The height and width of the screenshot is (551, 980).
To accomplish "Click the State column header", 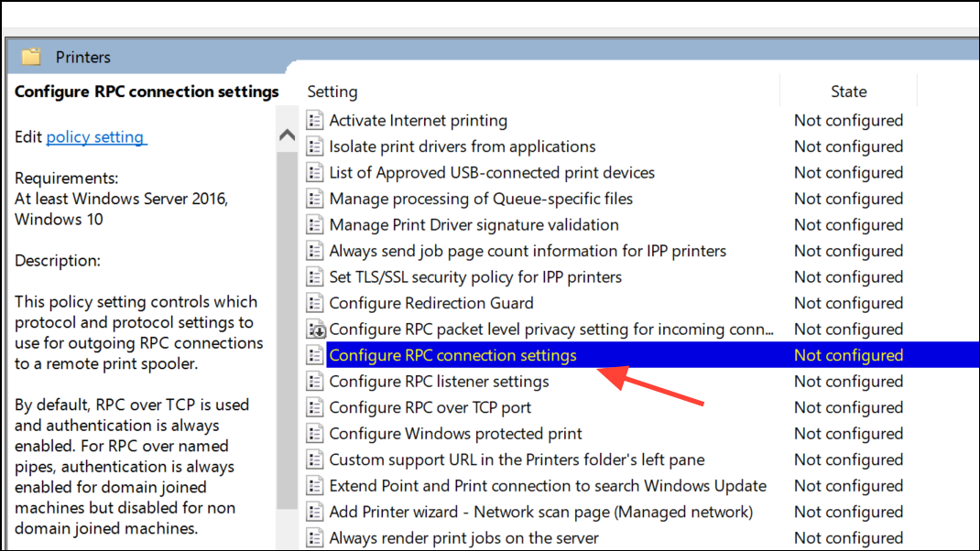I will [848, 92].
